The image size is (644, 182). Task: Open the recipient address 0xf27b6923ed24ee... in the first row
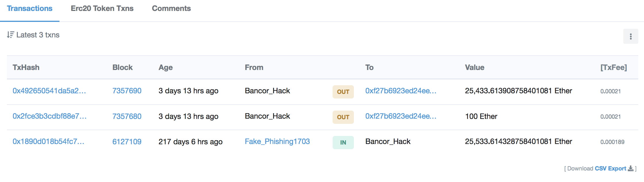401,91
